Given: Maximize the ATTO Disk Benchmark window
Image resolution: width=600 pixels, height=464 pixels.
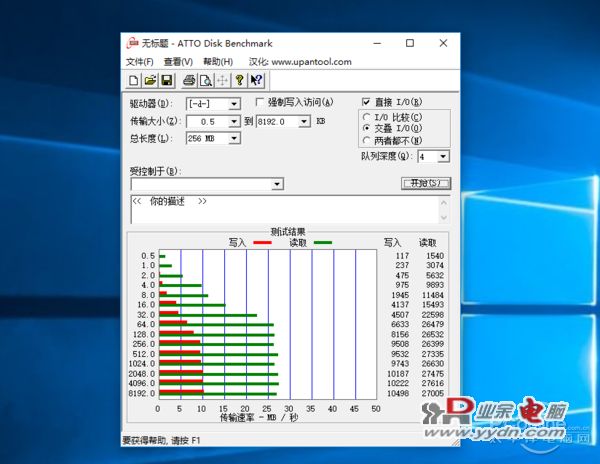Looking at the screenshot, I should pos(410,43).
